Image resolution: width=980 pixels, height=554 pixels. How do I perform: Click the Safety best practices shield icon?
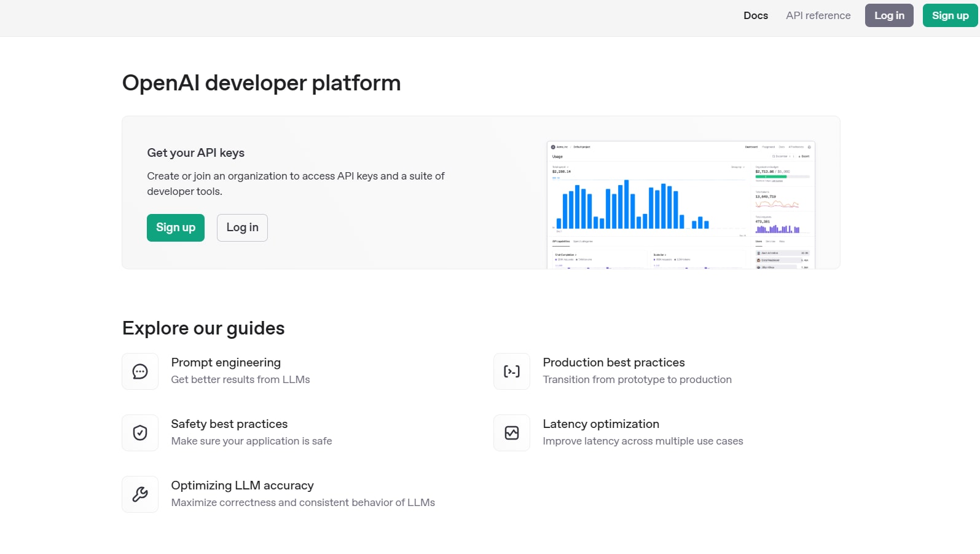[x=140, y=433]
